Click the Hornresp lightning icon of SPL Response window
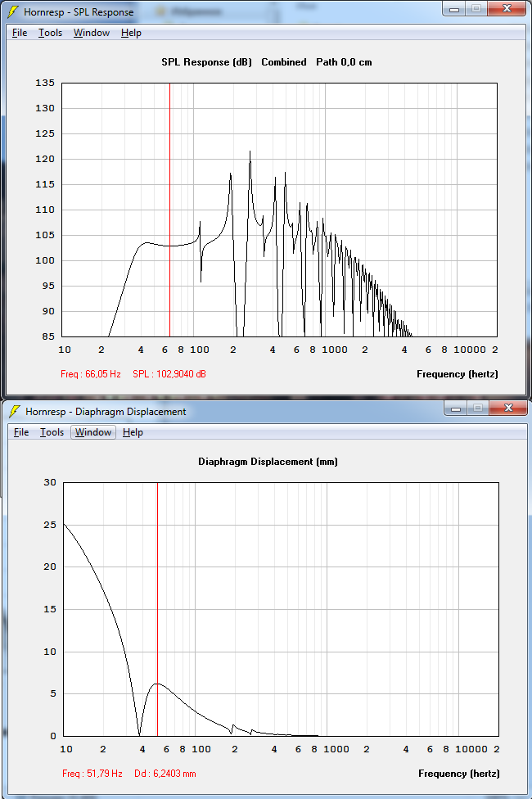Image resolution: width=532 pixels, height=799 pixels. pyautogui.click(x=14, y=11)
